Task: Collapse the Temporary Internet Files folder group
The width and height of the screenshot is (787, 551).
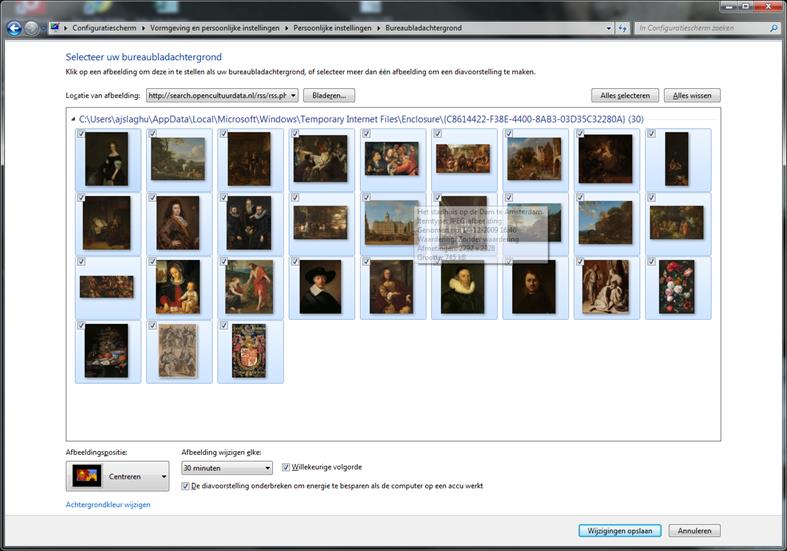Action: coord(73,119)
